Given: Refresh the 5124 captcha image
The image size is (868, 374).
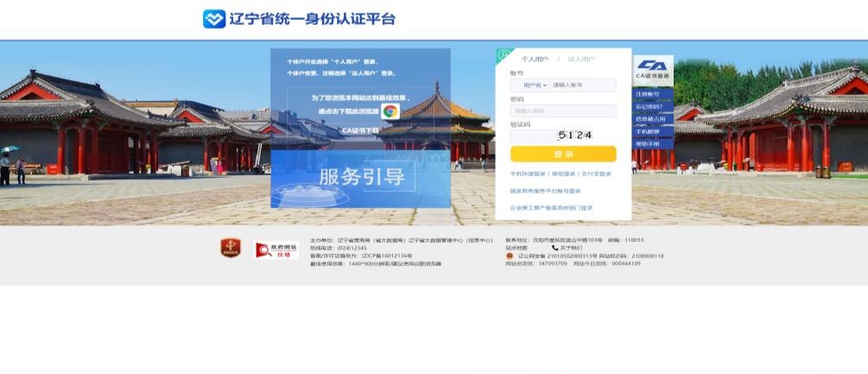Looking at the screenshot, I should point(576,135).
